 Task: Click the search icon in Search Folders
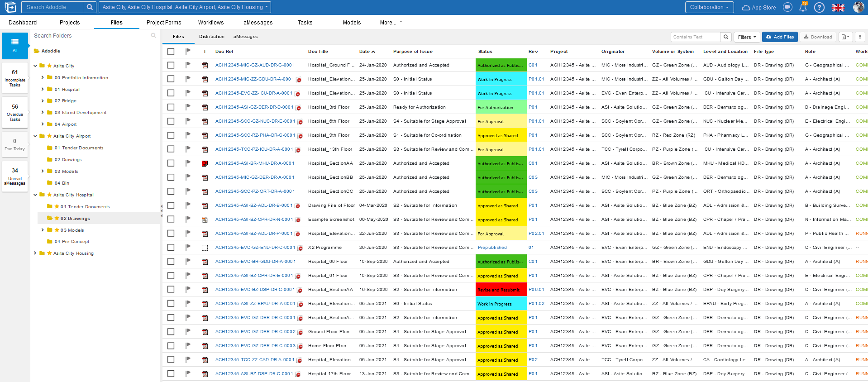point(153,36)
